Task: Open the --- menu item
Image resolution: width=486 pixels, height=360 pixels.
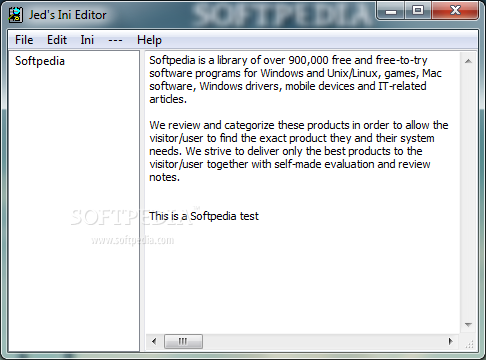Action: pos(115,40)
